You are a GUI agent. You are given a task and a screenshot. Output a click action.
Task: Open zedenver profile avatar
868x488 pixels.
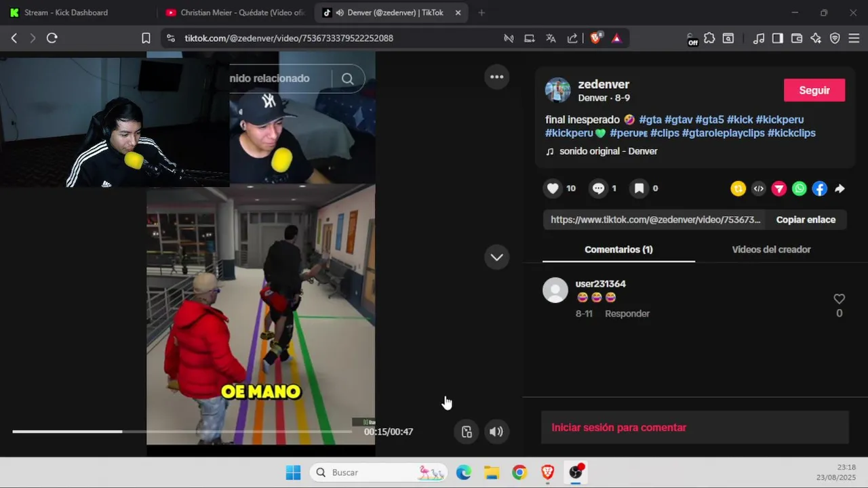pyautogui.click(x=558, y=90)
